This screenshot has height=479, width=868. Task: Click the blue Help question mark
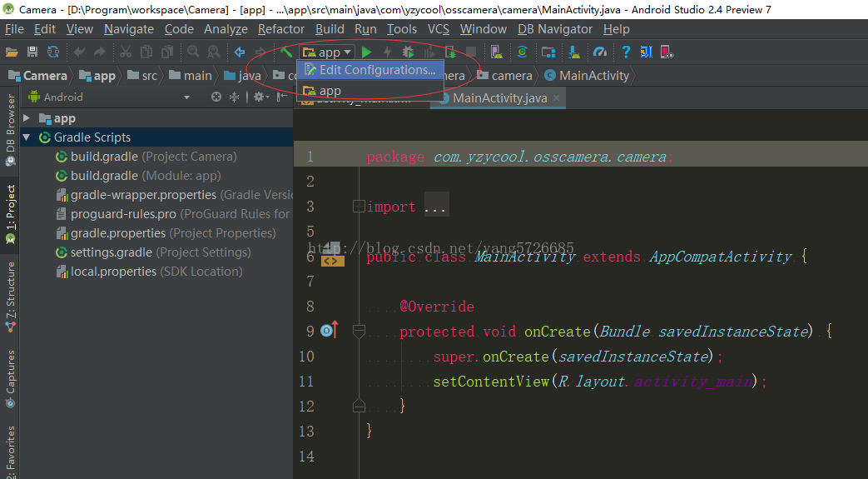coord(626,52)
